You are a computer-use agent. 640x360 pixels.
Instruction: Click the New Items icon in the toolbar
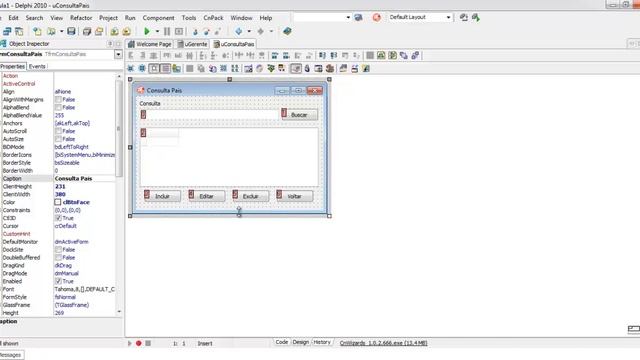[x=37, y=31]
